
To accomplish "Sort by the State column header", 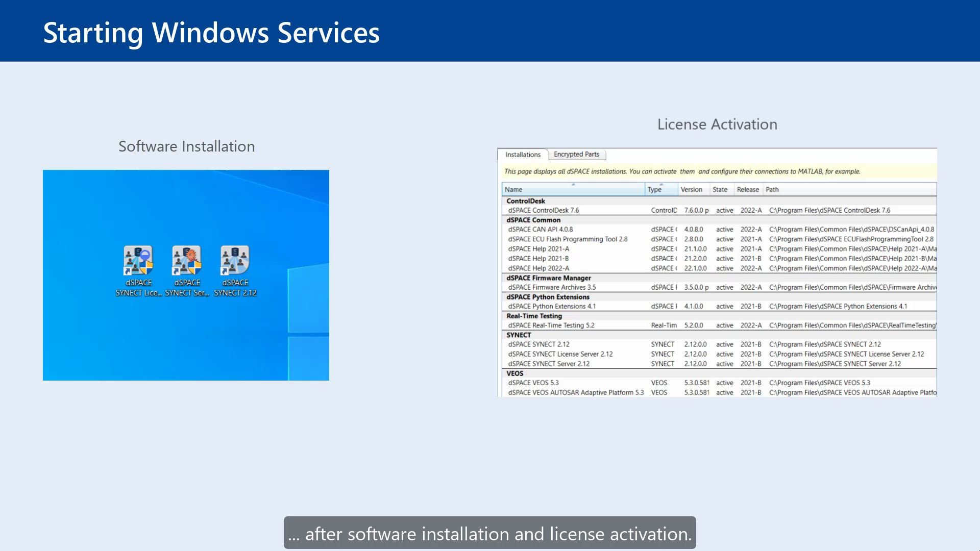I will [722, 189].
